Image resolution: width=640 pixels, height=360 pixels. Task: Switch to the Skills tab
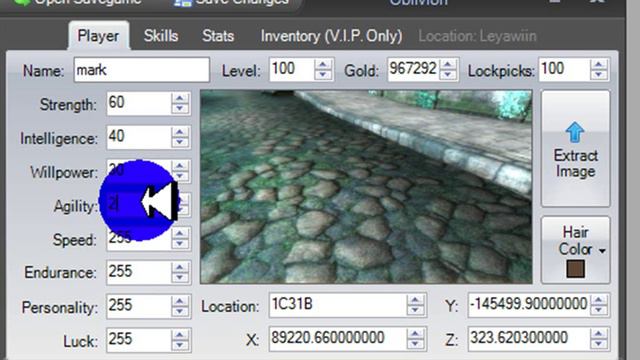click(161, 36)
